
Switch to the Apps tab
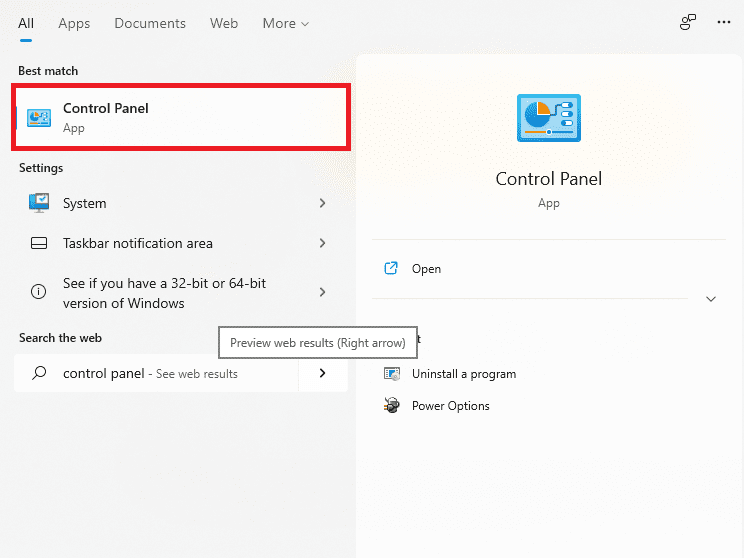pyautogui.click(x=74, y=23)
